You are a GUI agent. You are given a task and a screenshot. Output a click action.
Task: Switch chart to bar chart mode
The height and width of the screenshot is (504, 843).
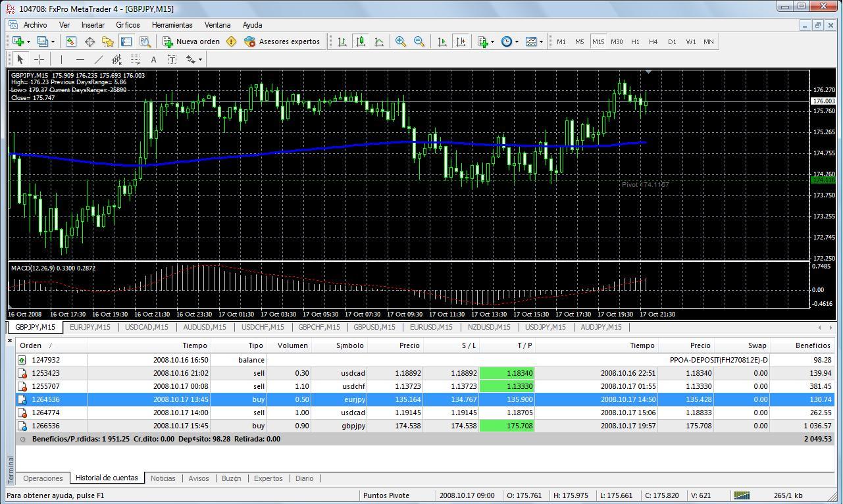(x=342, y=41)
